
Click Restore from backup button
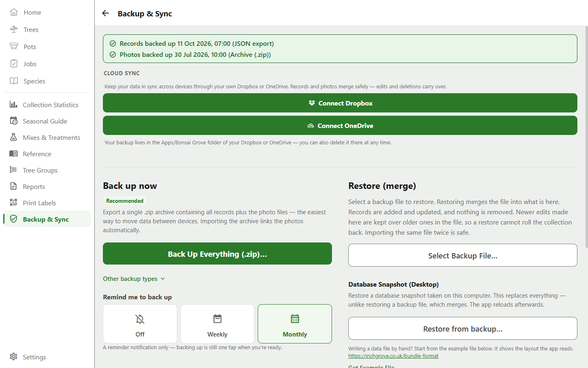tap(463, 329)
